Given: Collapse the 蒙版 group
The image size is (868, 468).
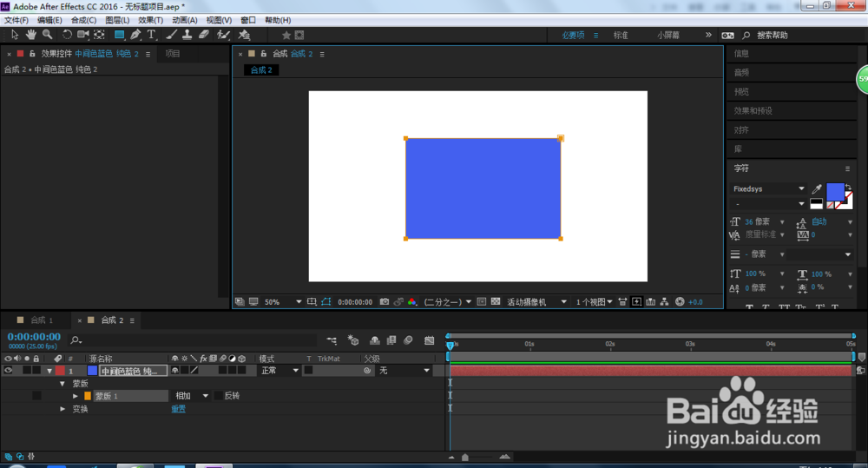Looking at the screenshot, I should pos(62,383).
